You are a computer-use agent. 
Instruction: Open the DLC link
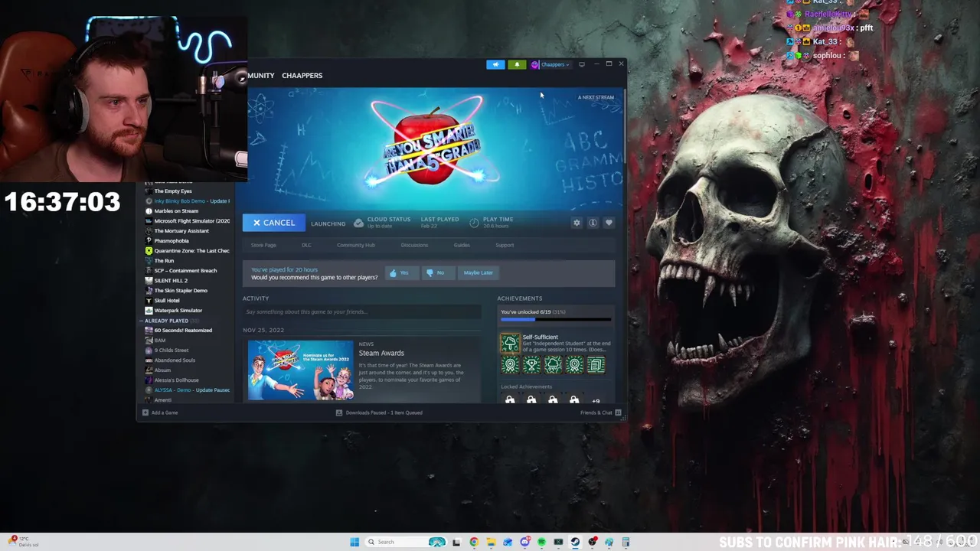click(306, 245)
